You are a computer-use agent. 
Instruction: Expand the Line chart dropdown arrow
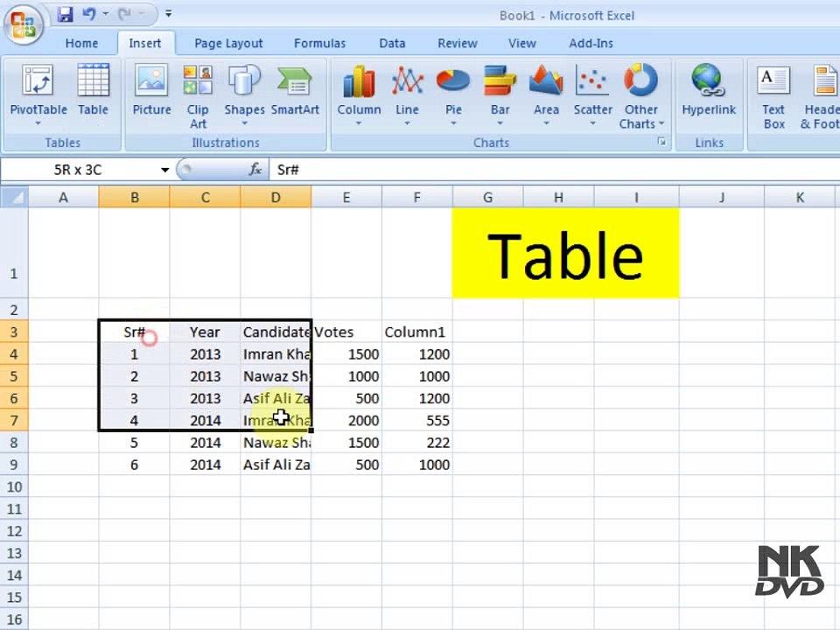pos(407,123)
